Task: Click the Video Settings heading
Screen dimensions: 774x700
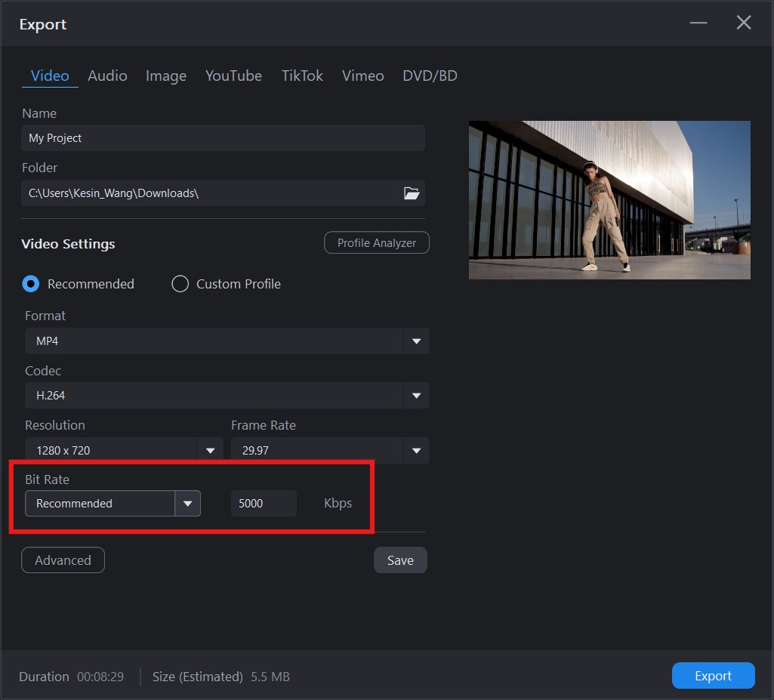Action: click(x=68, y=244)
